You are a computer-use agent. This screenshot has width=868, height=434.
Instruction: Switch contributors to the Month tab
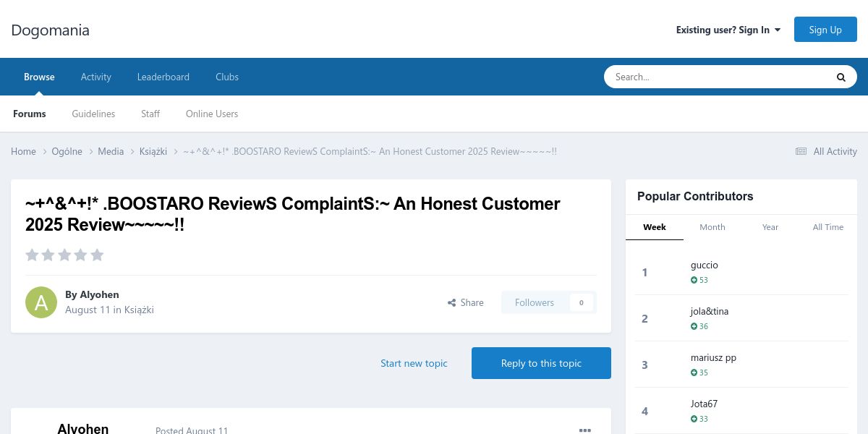(712, 227)
